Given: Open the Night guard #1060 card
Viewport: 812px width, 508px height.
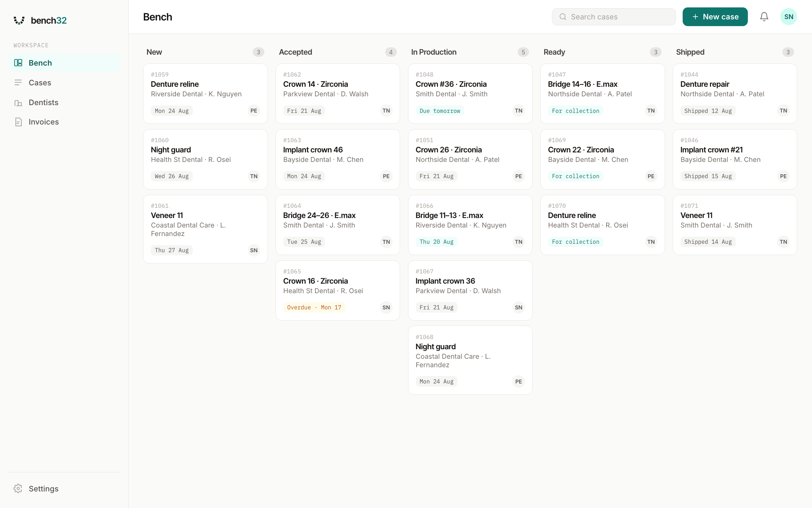Looking at the screenshot, I should 205,159.
